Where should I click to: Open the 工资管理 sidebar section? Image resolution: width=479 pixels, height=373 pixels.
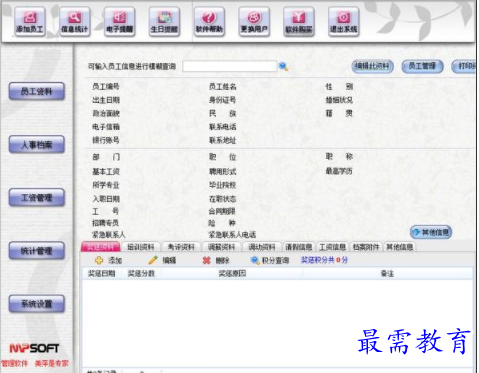click(x=37, y=198)
